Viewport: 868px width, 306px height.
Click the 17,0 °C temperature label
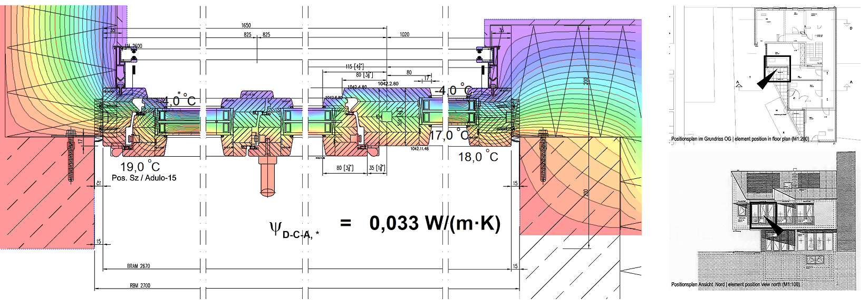pos(449,135)
